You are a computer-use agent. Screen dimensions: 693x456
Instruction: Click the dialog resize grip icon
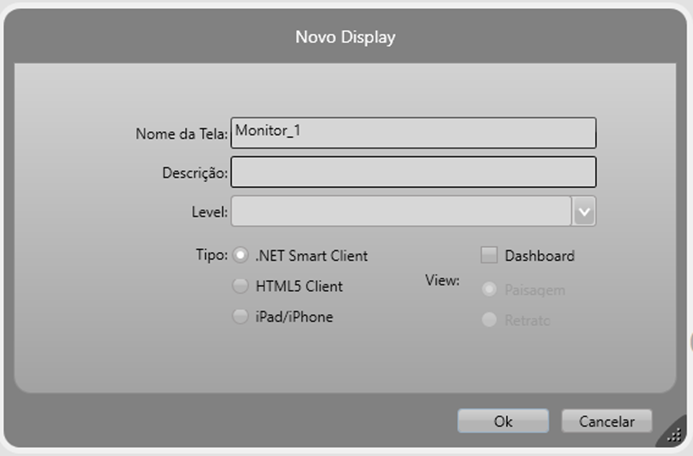(674, 435)
